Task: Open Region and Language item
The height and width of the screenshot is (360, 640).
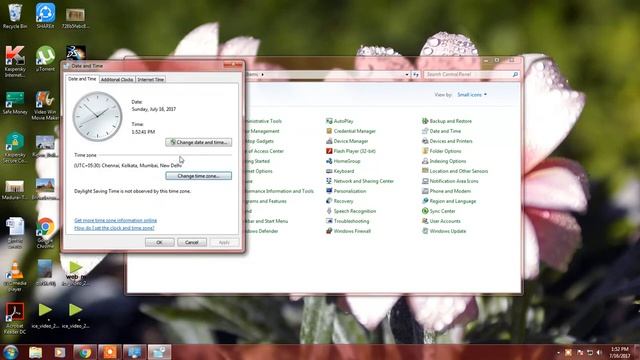Action: point(449,201)
